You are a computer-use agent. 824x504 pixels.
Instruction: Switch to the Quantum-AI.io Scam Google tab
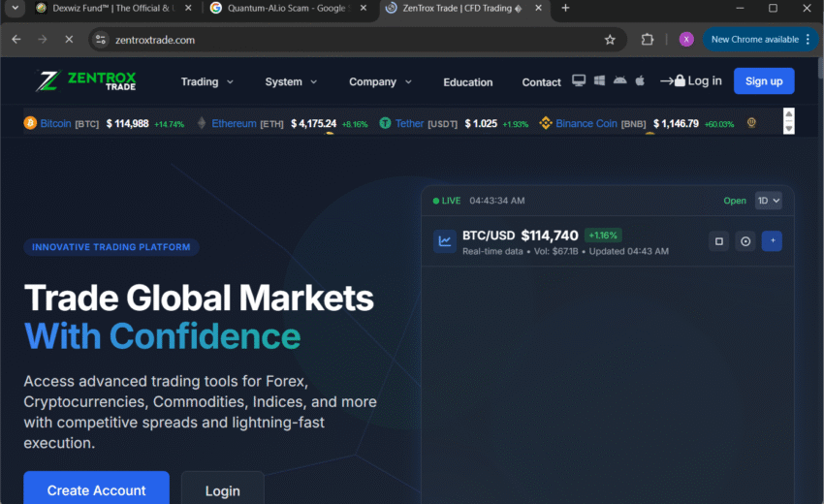286,8
